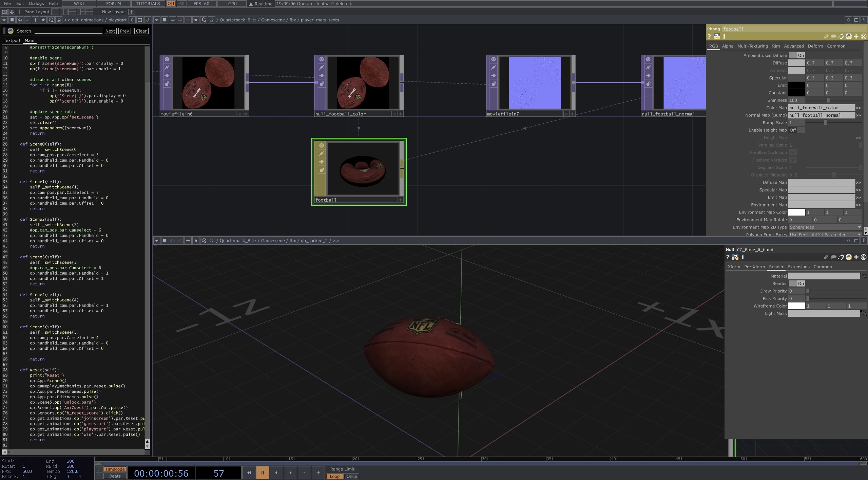Click the Clear button in the textport search
This screenshot has height=480, width=868.
point(141,31)
